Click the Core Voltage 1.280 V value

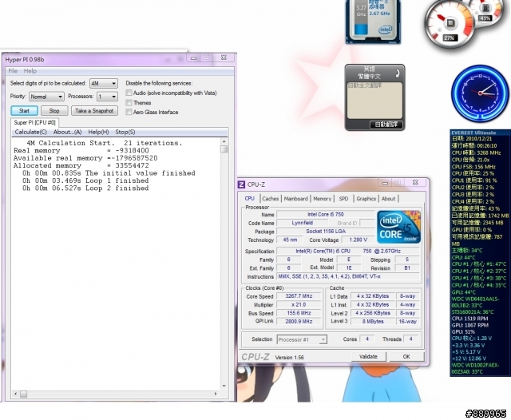click(358, 240)
